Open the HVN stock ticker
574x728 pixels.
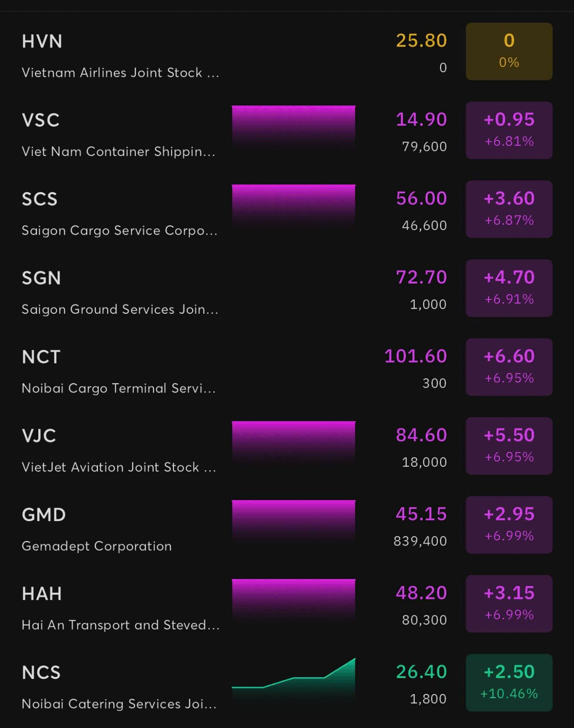click(42, 42)
